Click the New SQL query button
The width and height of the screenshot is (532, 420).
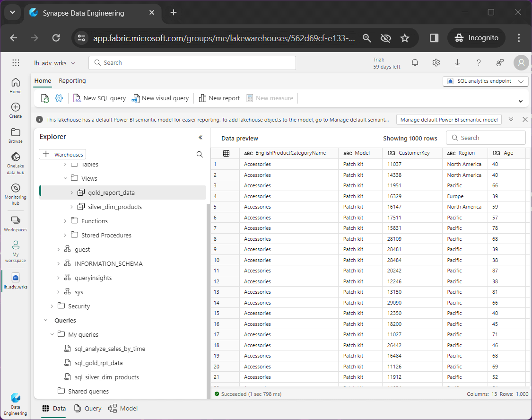(x=99, y=98)
